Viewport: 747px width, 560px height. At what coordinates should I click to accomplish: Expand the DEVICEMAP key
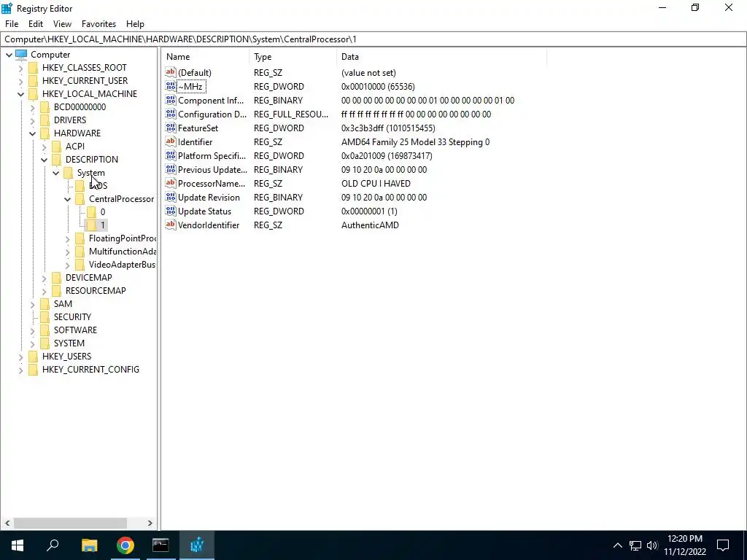(44, 278)
